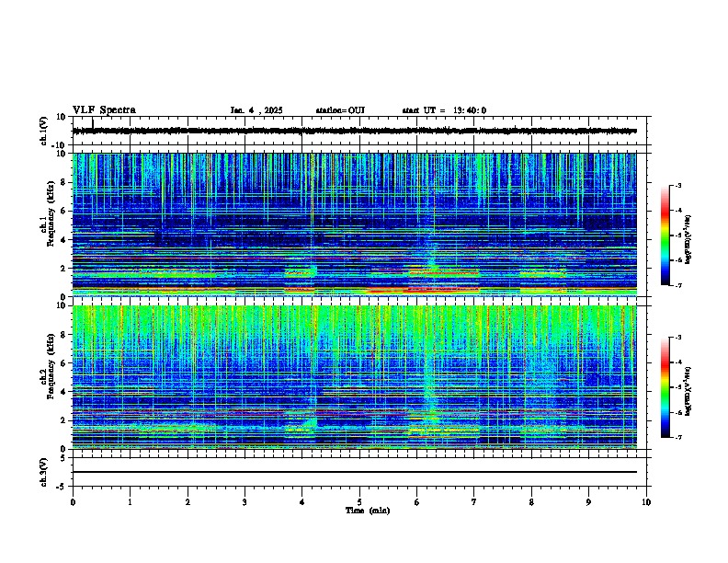Click the time axis tick label "7"
The height and width of the screenshot is (563, 728).
coord(474,502)
